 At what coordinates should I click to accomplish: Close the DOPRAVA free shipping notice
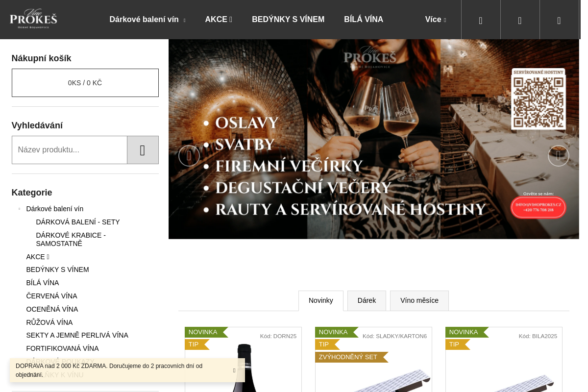(x=234, y=370)
